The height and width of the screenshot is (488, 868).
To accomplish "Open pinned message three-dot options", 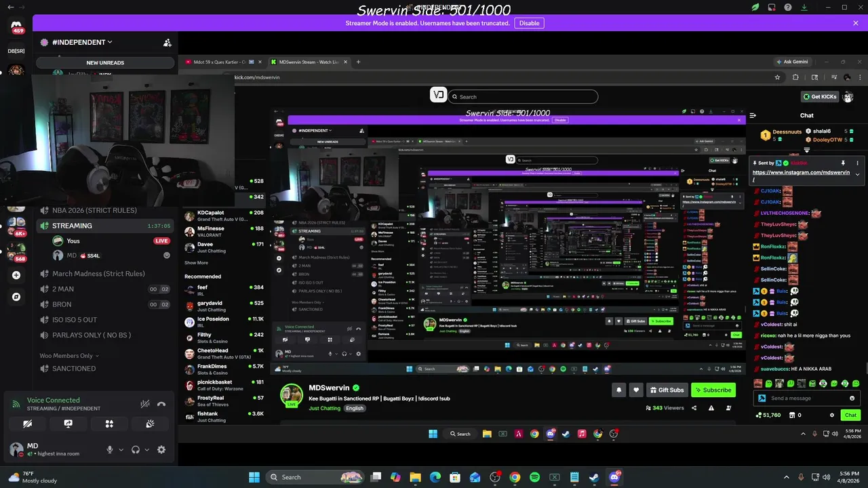I will (857, 163).
